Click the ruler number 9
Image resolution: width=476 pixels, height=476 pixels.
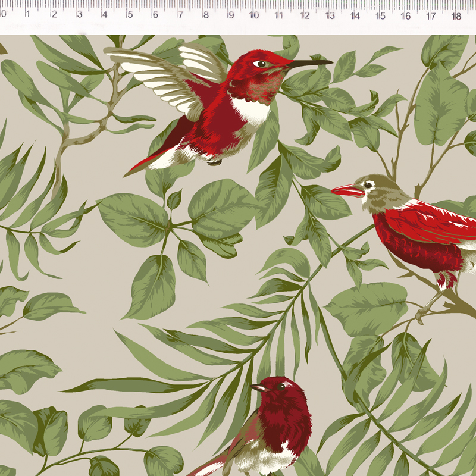coord(231,15)
